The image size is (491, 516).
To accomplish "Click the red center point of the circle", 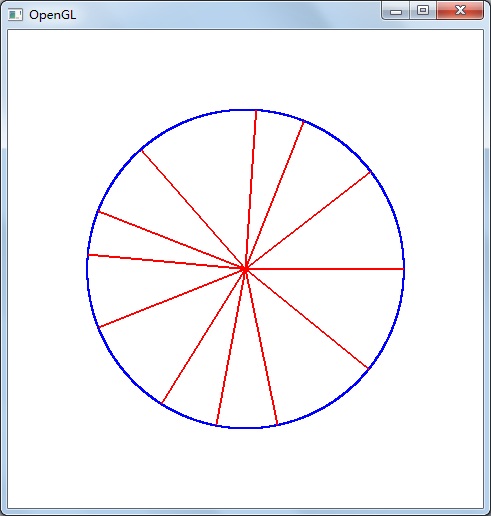I will point(245,269).
